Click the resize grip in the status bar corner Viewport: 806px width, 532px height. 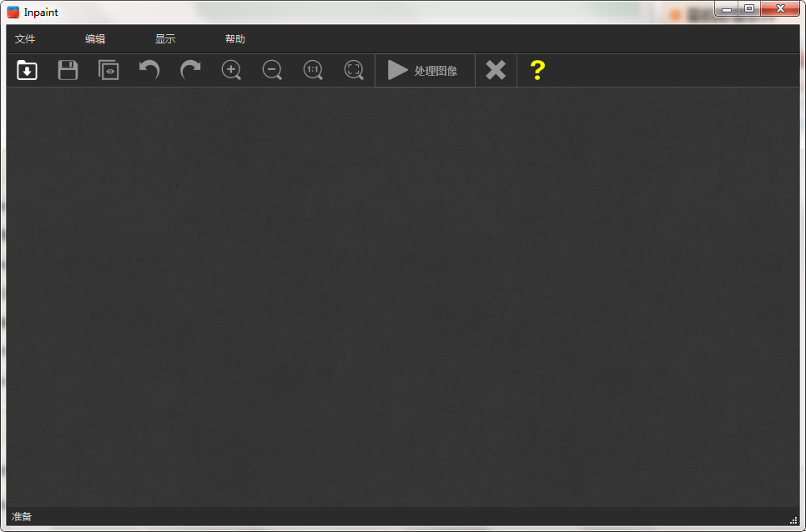(x=794, y=519)
